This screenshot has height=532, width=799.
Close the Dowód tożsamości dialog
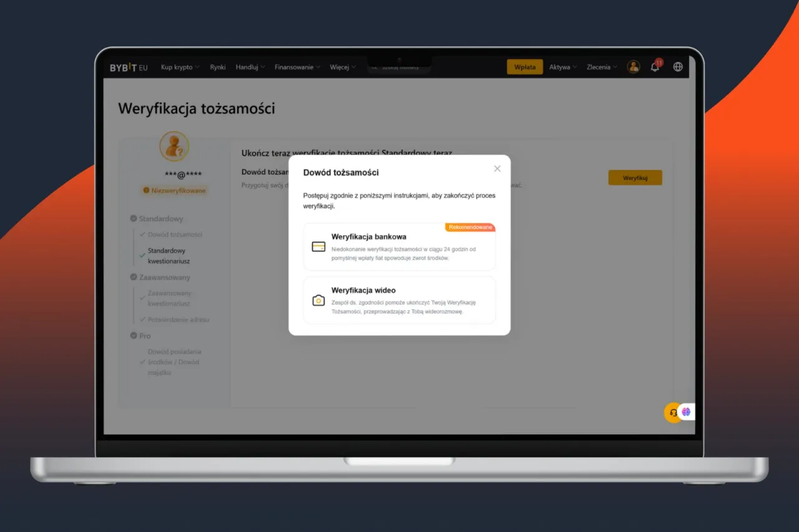coord(497,168)
